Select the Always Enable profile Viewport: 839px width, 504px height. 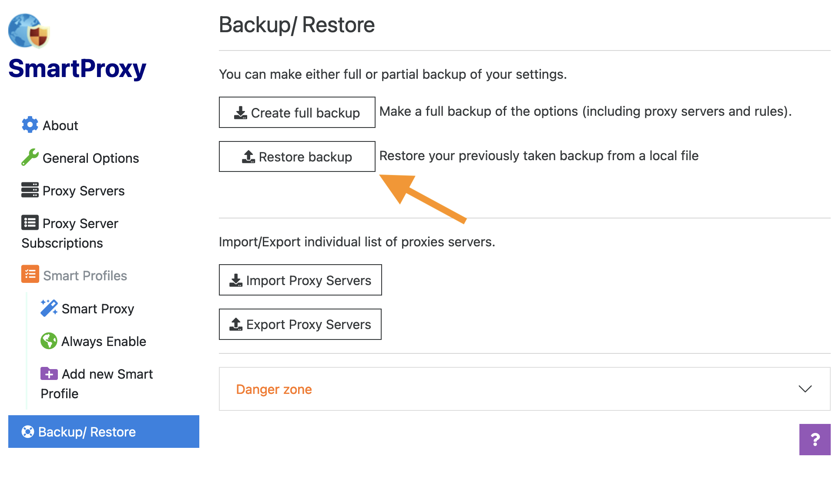pyautogui.click(x=104, y=341)
